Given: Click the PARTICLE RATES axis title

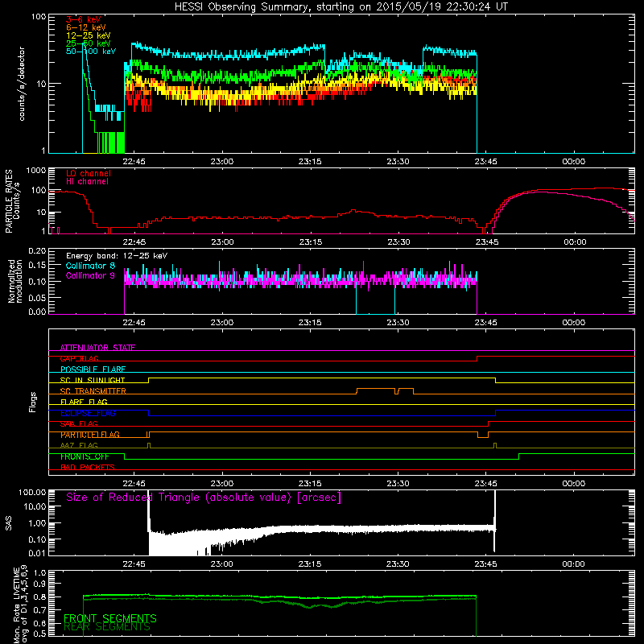Looking at the screenshot, I should tap(12, 201).
